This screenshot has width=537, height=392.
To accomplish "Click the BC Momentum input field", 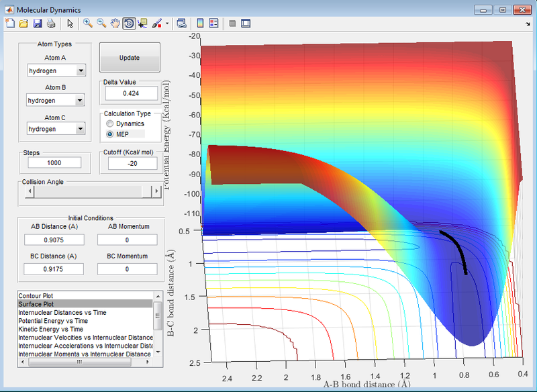I will [x=127, y=269].
